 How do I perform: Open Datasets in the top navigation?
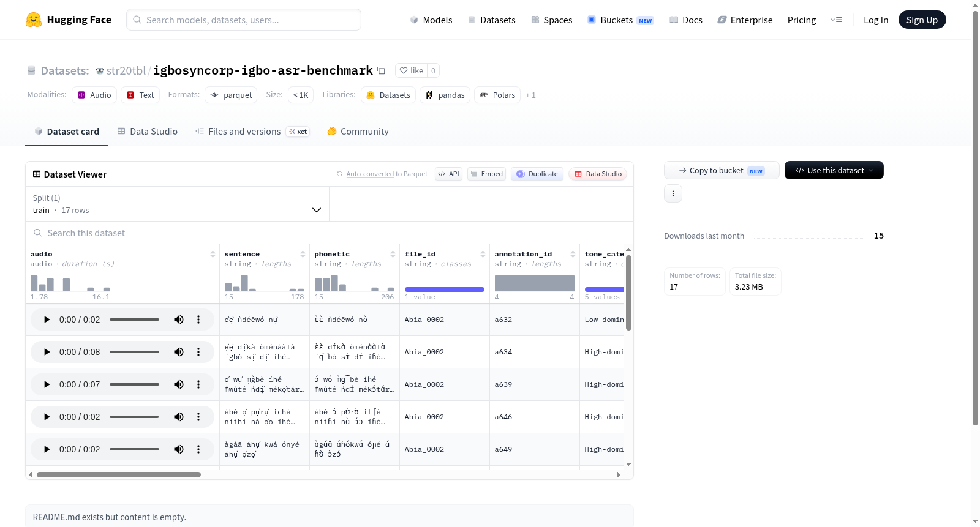[491, 20]
